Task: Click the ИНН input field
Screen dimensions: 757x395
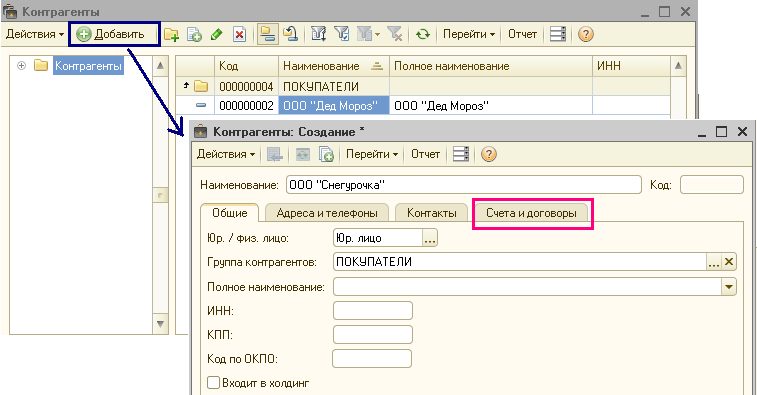Action: point(373,310)
